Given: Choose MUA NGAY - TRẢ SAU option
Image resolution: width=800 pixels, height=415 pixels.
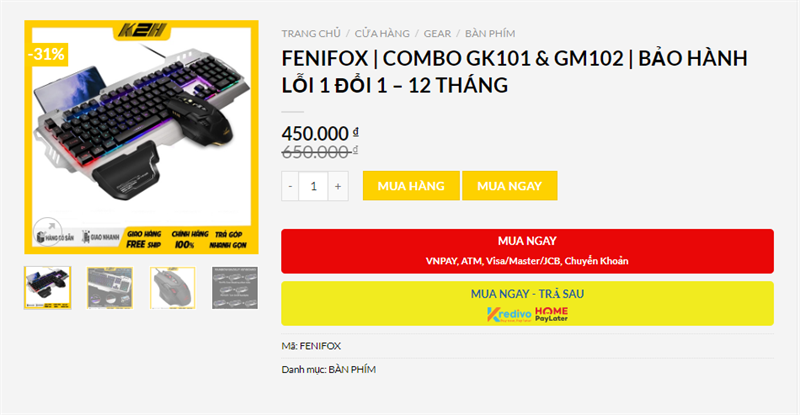Looking at the screenshot, I should coord(527,303).
